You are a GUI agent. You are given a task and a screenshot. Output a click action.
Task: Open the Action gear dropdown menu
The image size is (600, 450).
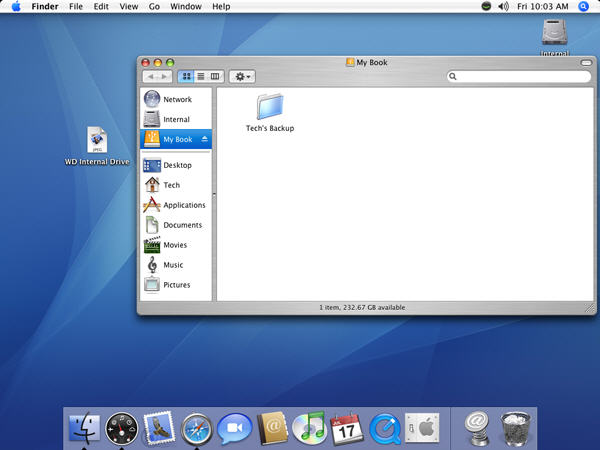tap(242, 77)
